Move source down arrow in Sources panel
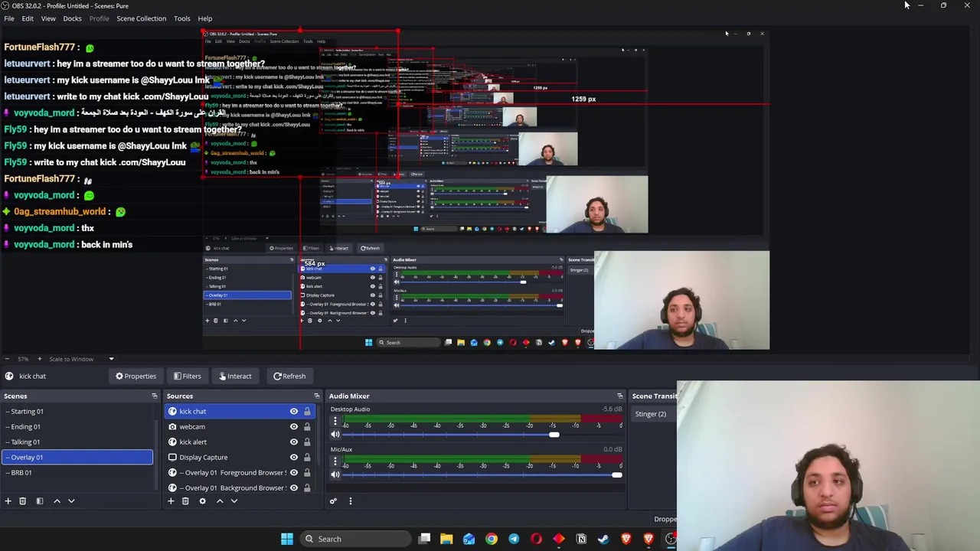 click(234, 501)
